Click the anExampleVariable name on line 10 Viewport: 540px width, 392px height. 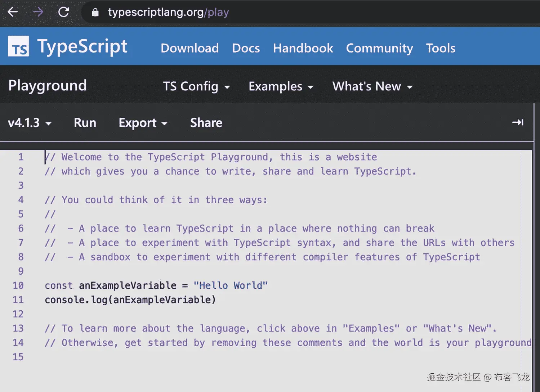coord(128,285)
